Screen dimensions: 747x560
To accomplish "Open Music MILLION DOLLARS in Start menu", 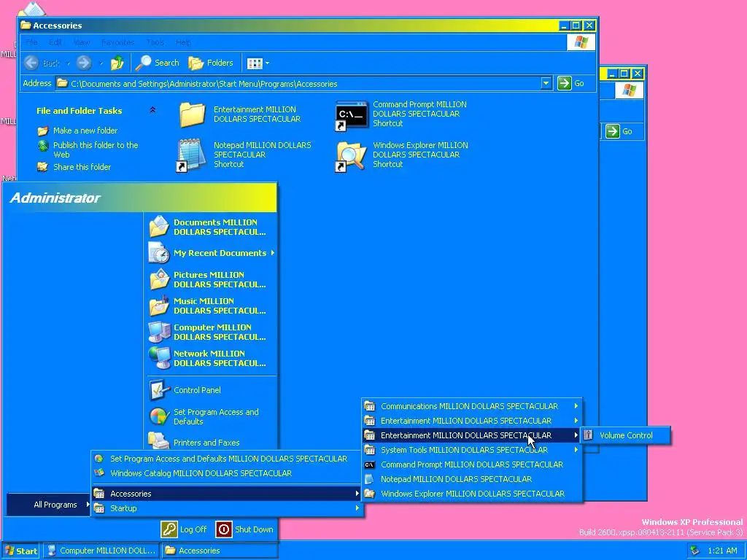I will (x=212, y=306).
